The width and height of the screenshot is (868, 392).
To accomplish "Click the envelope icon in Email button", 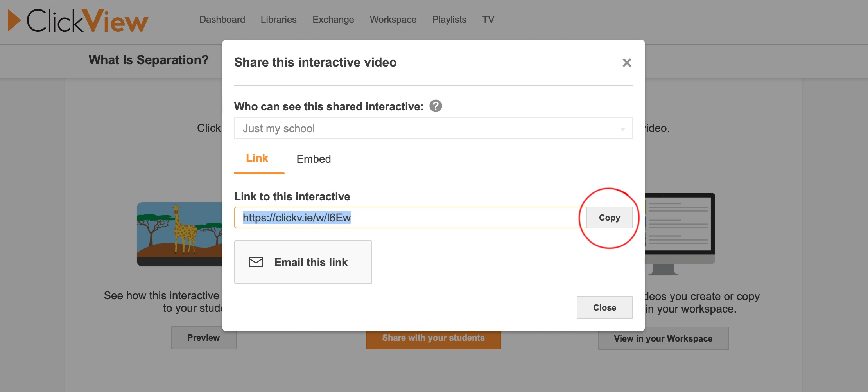I will [x=256, y=262].
